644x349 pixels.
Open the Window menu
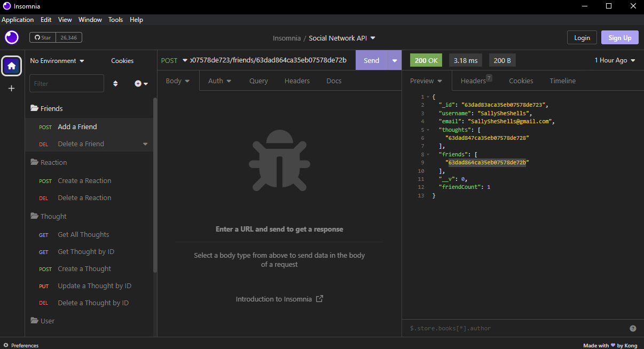pyautogui.click(x=90, y=20)
